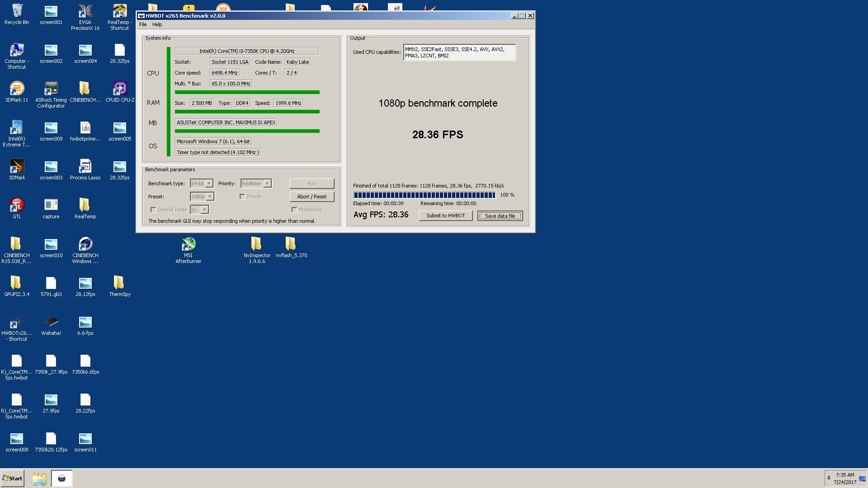Screen dimensions: 868x488
Task: Select the 5791.gb3 file icon
Action: (x=51, y=286)
